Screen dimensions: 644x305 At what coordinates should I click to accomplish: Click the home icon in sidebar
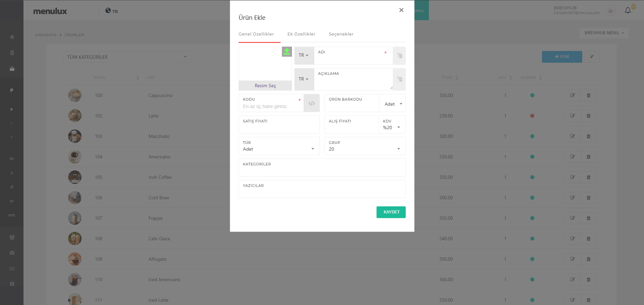(12, 37)
